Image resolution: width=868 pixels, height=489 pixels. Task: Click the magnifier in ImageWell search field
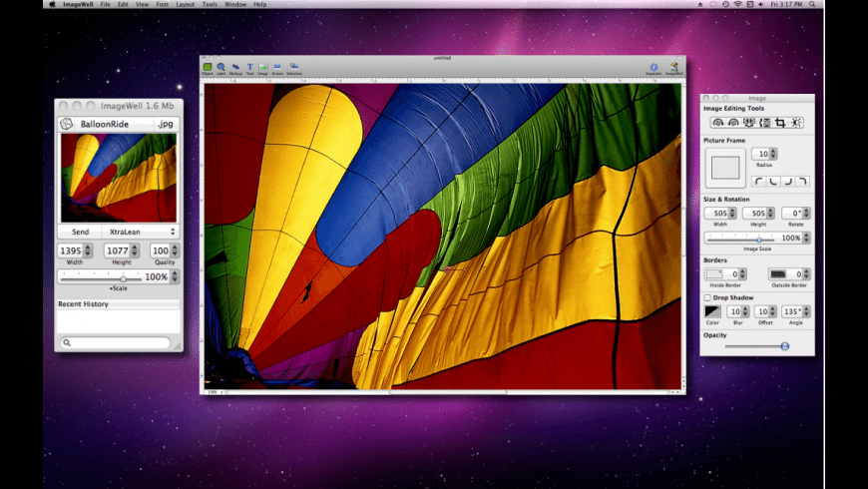click(x=67, y=342)
